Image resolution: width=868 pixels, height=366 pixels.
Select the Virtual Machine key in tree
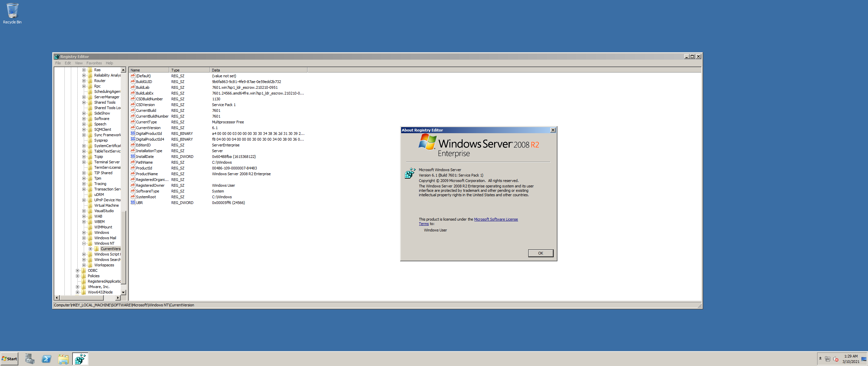[106, 205]
